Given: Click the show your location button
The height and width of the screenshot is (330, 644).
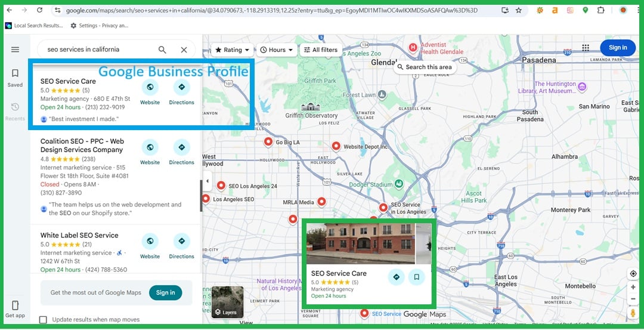Looking at the screenshot, I should (x=633, y=274).
